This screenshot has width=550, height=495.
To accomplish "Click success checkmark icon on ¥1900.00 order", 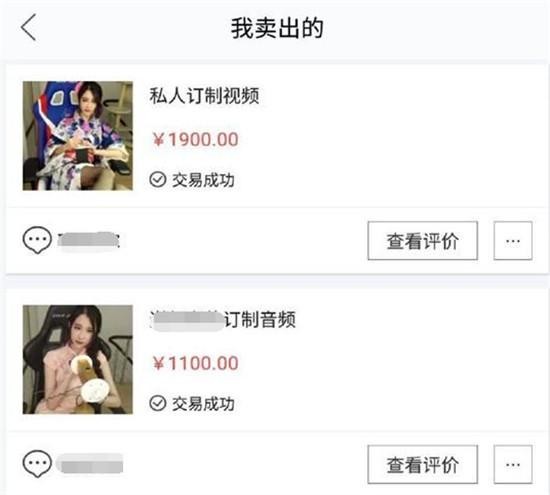I will (x=157, y=180).
